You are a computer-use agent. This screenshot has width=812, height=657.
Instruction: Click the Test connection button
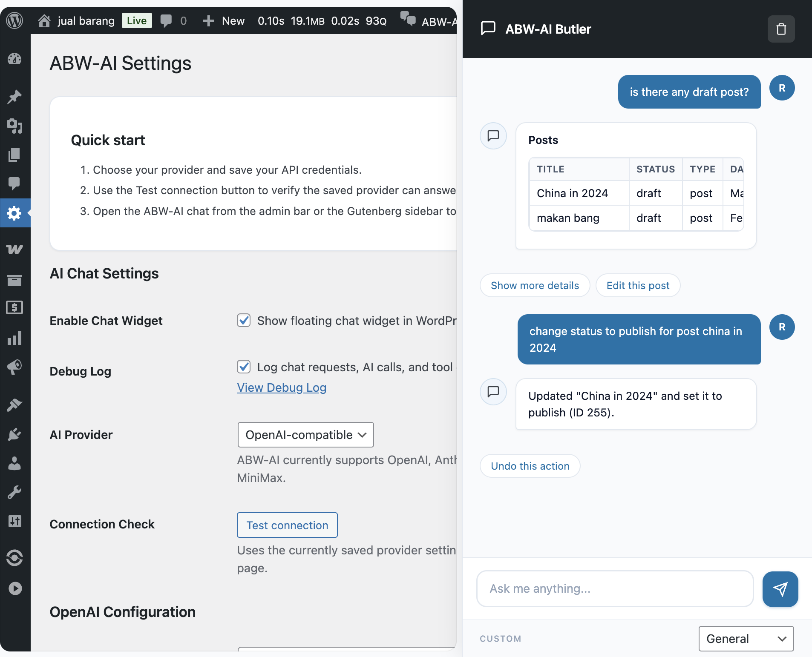tap(287, 525)
